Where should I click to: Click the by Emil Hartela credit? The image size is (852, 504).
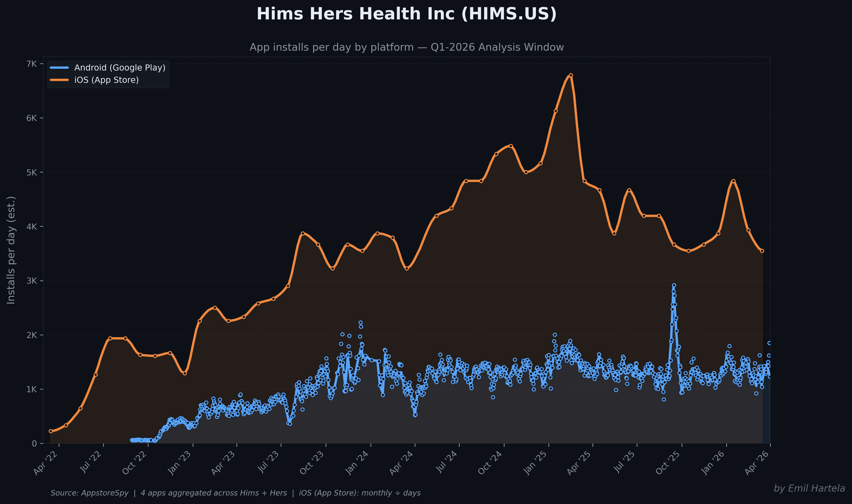pyautogui.click(x=809, y=488)
